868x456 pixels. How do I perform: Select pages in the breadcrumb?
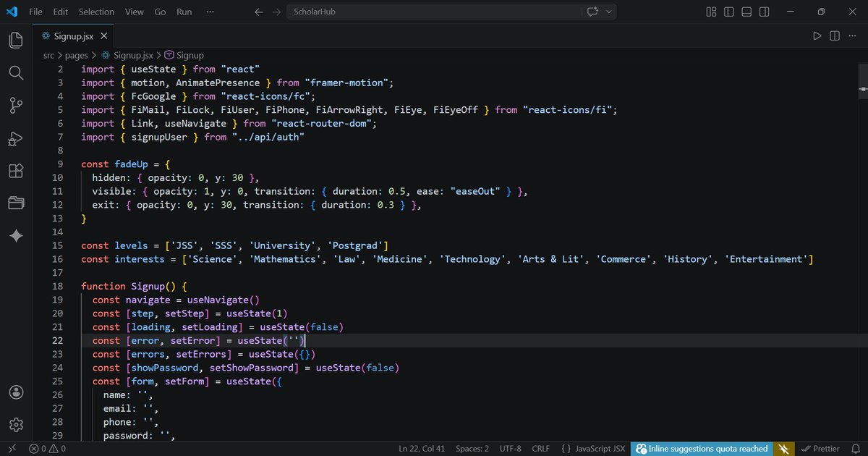(76, 55)
